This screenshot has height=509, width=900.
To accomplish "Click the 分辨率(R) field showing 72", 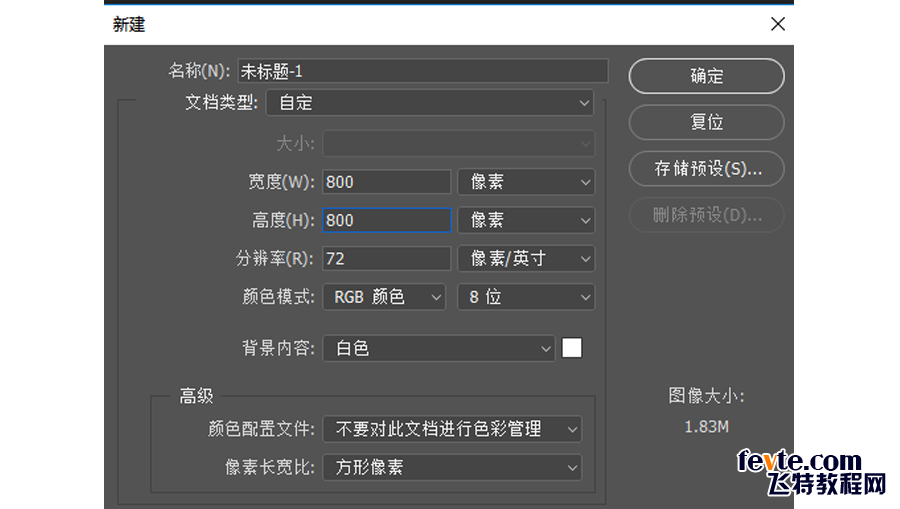I will click(386, 259).
